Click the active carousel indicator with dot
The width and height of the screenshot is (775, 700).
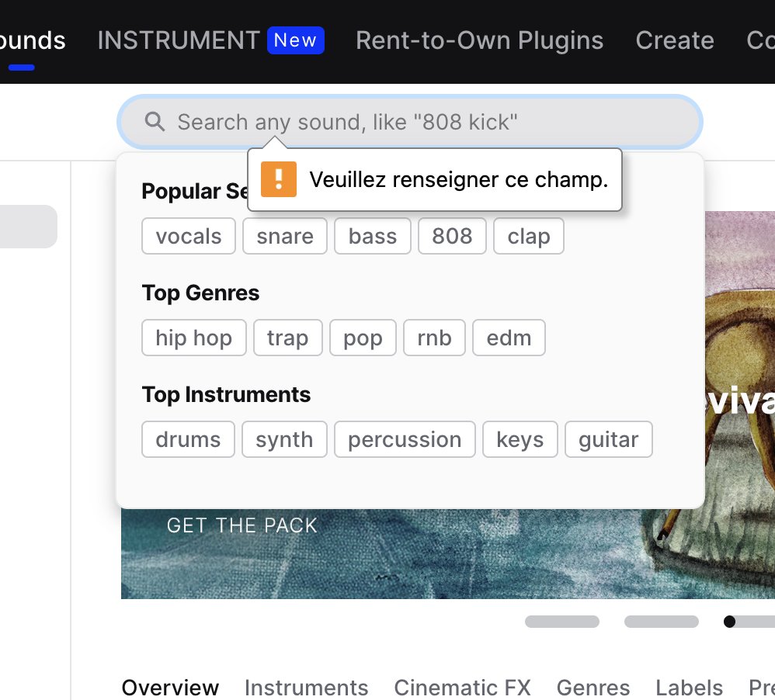[749, 622]
